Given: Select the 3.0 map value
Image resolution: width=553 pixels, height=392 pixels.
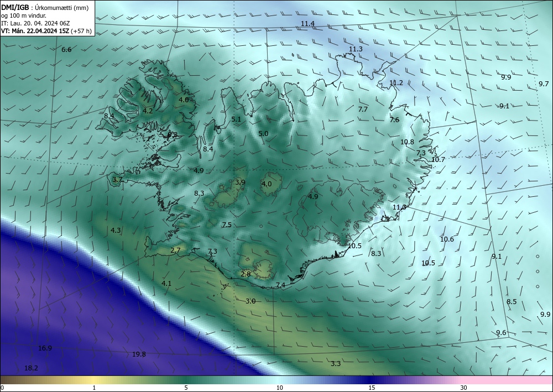Looking at the screenshot, I should 251,301.
